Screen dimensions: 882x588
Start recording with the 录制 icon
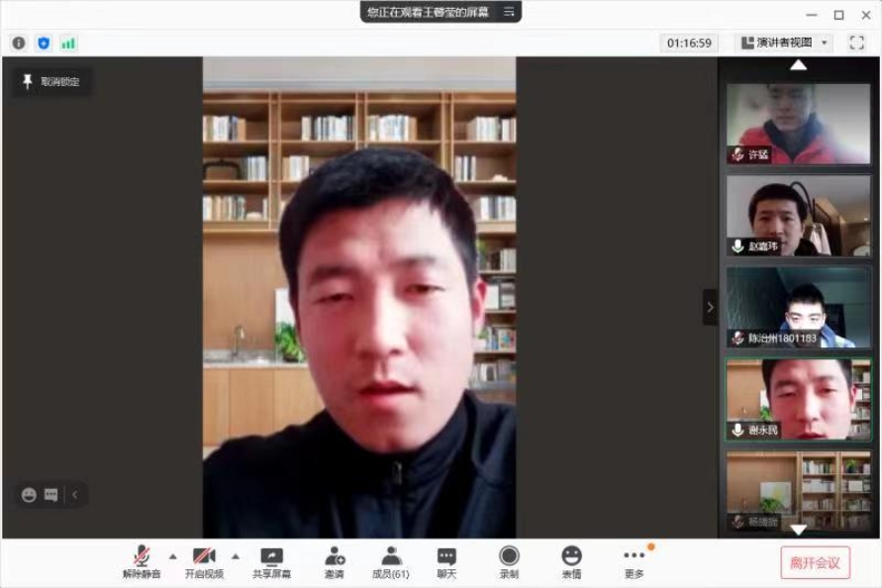[x=509, y=562]
